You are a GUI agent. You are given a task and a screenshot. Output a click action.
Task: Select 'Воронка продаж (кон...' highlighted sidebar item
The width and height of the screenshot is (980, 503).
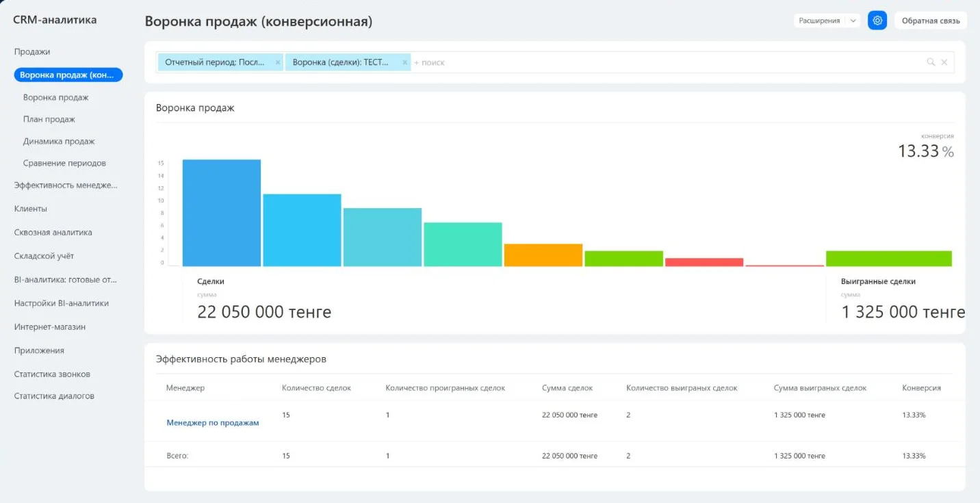68,75
